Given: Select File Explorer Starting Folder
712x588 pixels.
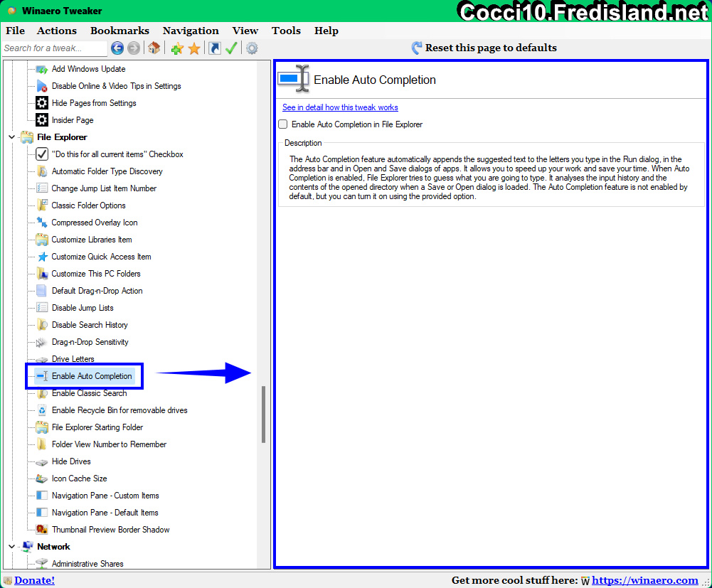Looking at the screenshot, I should click(x=97, y=428).
